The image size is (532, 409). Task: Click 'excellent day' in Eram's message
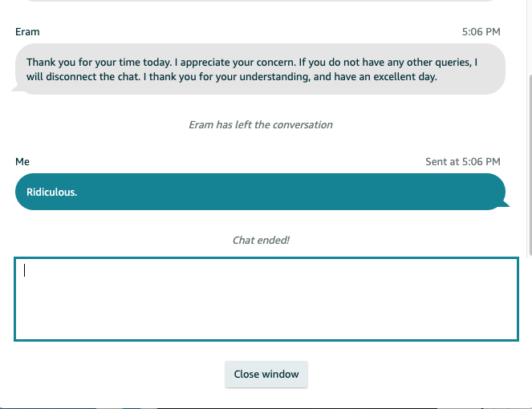click(x=404, y=77)
